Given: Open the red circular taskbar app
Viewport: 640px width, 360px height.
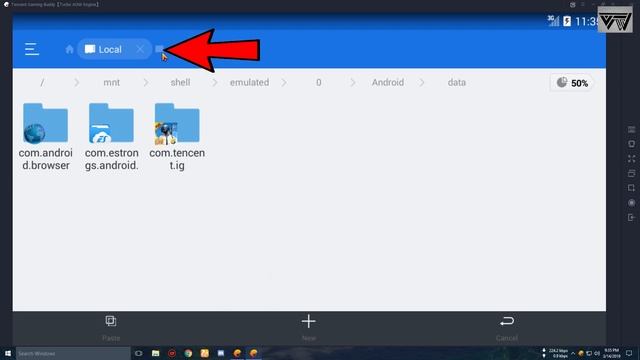Looking at the screenshot, I should point(172,353).
